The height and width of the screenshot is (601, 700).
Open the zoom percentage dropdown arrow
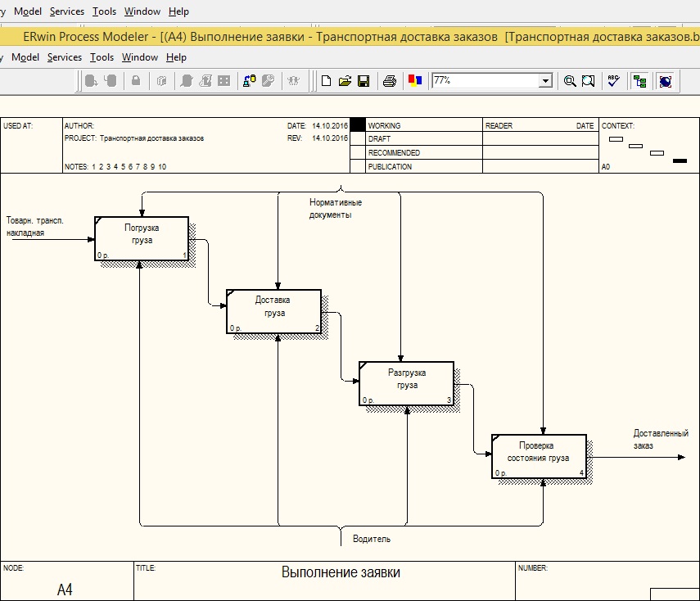(x=545, y=81)
